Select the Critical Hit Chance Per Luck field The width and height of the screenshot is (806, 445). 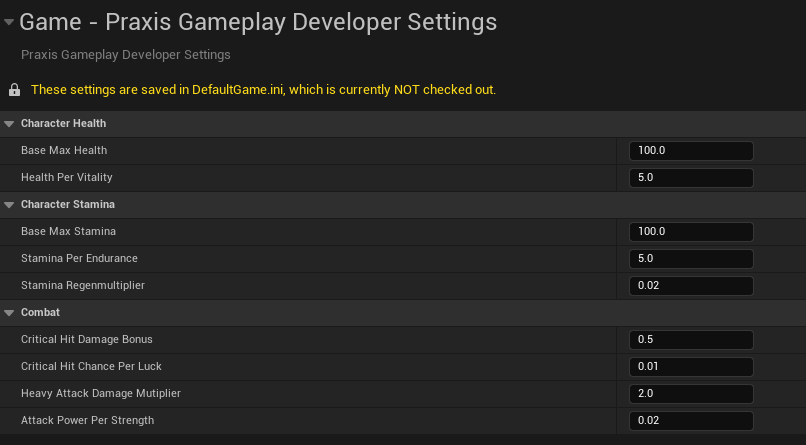coord(691,366)
